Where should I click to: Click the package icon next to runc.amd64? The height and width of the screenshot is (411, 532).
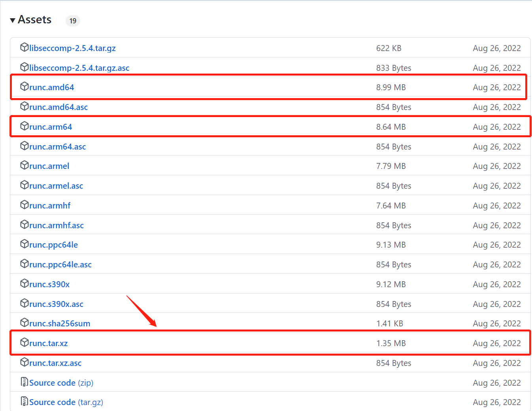point(25,87)
